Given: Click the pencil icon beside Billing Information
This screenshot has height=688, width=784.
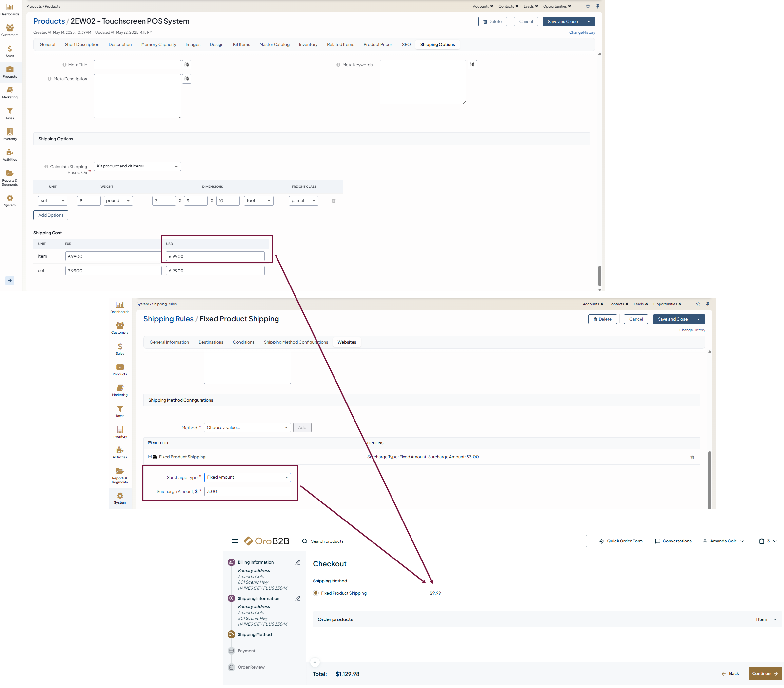Looking at the screenshot, I should coord(297,562).
